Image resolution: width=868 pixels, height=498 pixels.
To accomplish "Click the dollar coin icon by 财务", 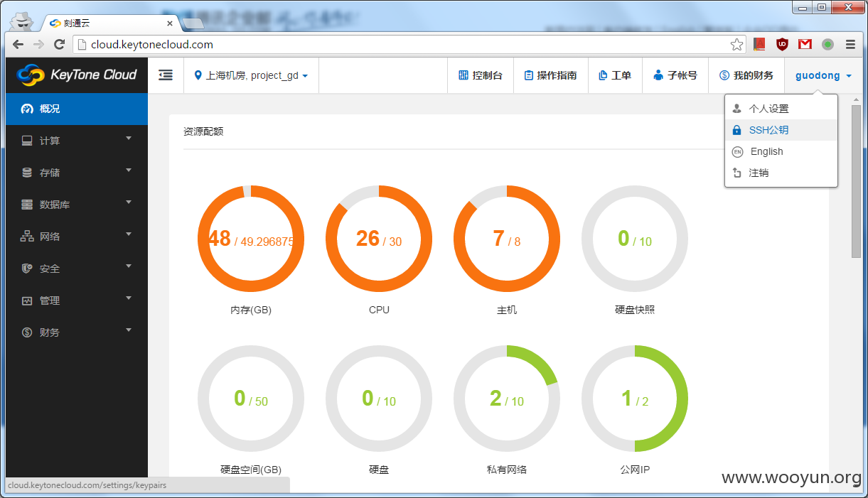I will pos(27,332).
